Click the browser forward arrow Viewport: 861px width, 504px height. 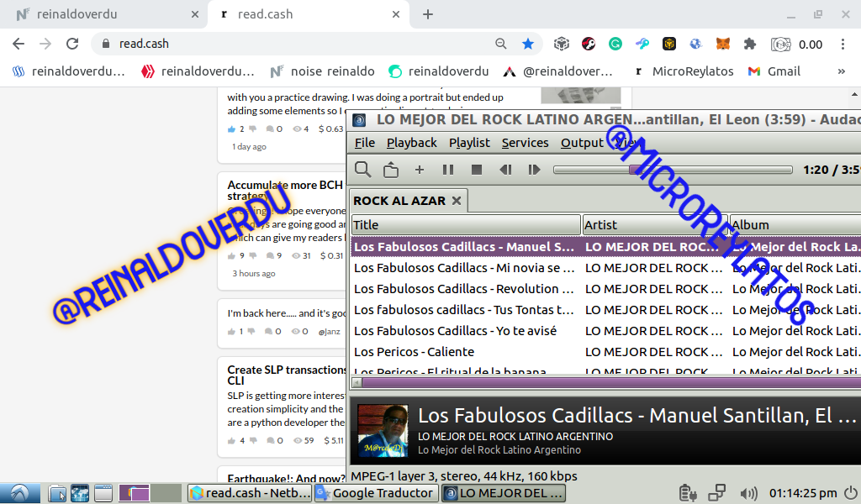tap(45, 44)
